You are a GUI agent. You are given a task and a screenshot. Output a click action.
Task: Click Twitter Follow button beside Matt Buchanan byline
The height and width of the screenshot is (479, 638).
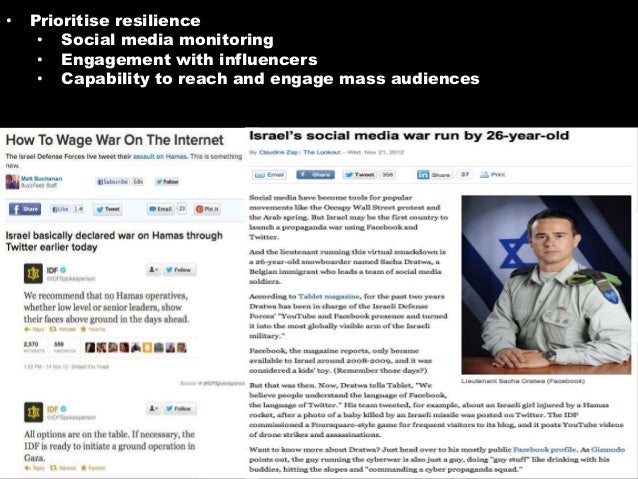pos(167,182)
